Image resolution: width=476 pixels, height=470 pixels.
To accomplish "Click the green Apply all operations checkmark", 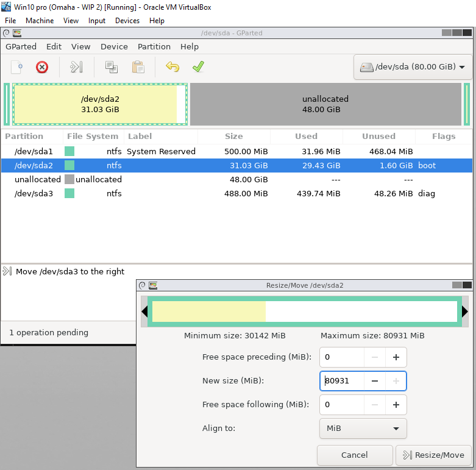I will [198, 66].
